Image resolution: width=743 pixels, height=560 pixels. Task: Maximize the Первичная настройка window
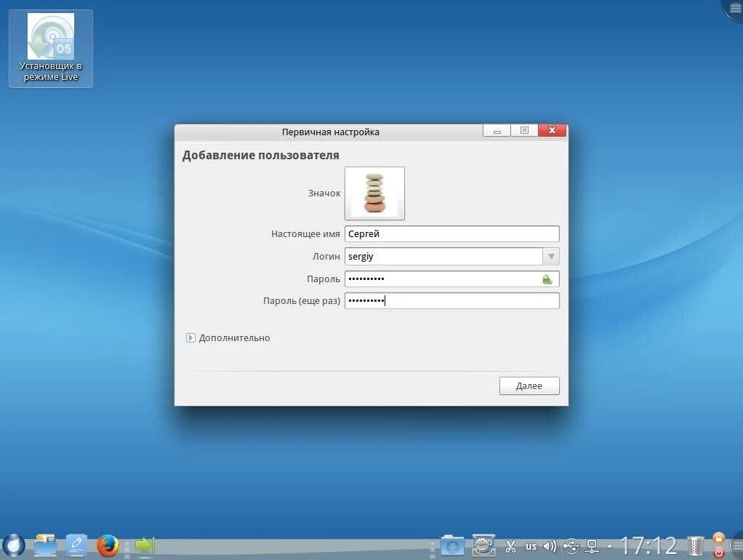(x=524, y=130)
